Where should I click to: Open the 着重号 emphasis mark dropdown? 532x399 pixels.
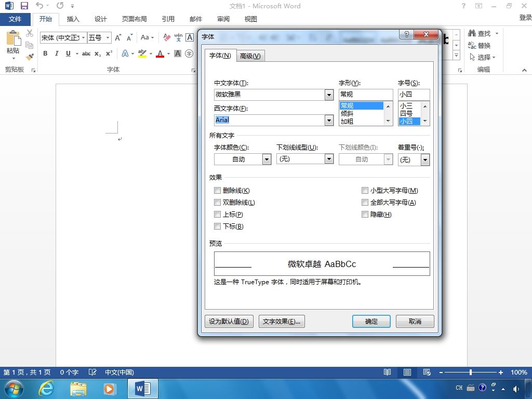tap(425, 160)
